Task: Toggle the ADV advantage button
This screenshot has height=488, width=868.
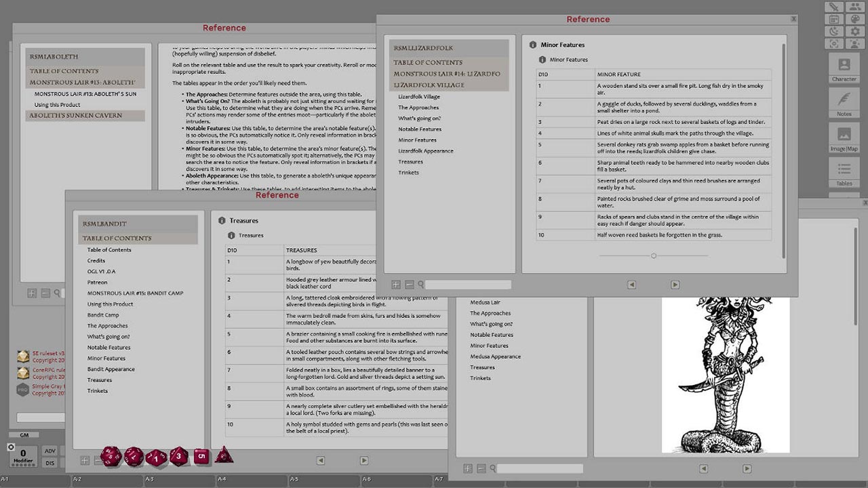Action: click(50, 451)
